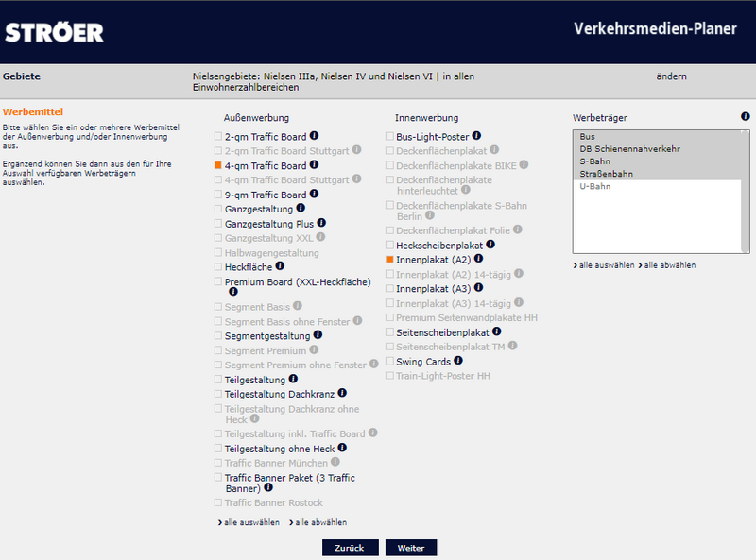This screenshot has width=756, height=560.
Task: Open info for Traffic Banner München
Action: pos(335,462)
